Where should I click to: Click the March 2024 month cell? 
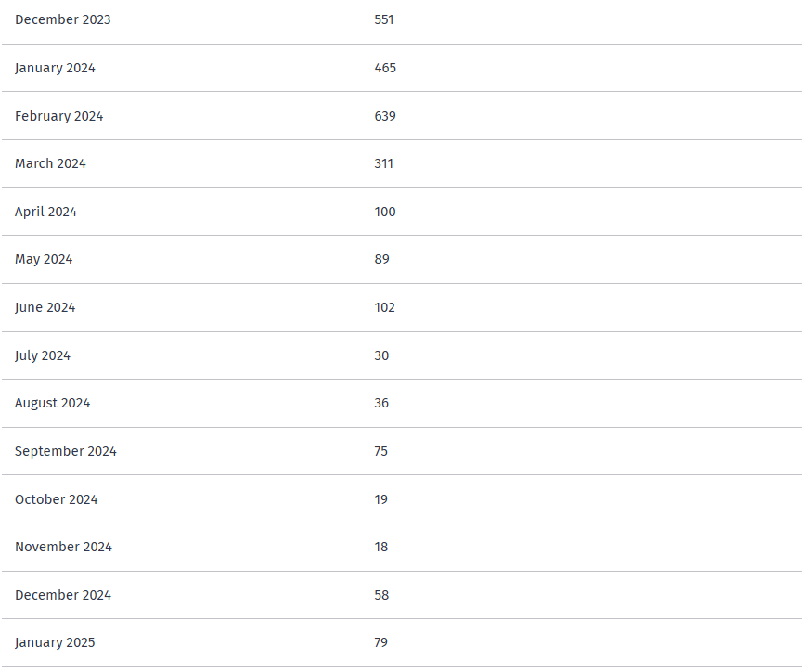50,163
